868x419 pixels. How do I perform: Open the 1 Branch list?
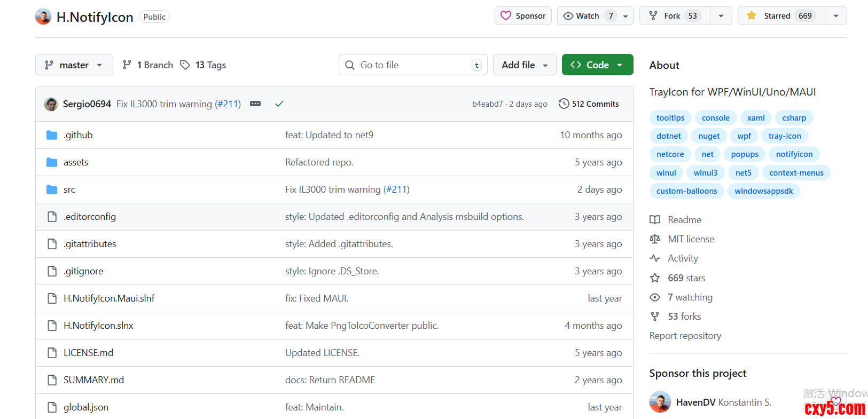[x=148, y=65]
